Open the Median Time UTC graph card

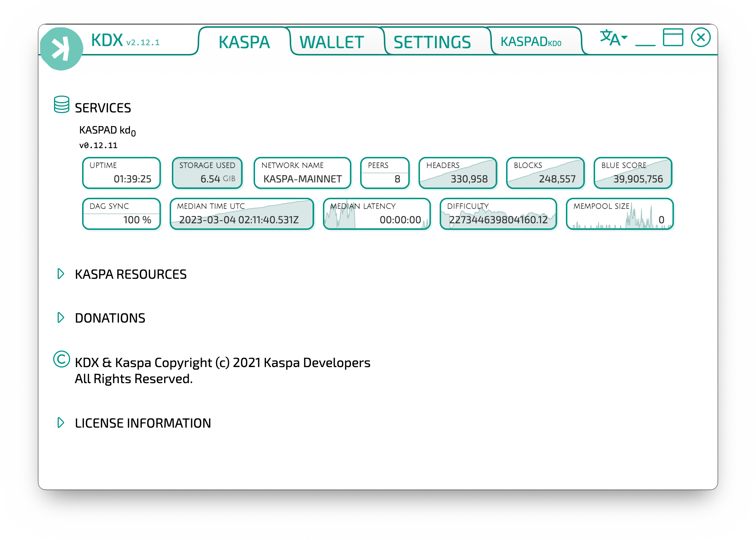pos(242,214)
